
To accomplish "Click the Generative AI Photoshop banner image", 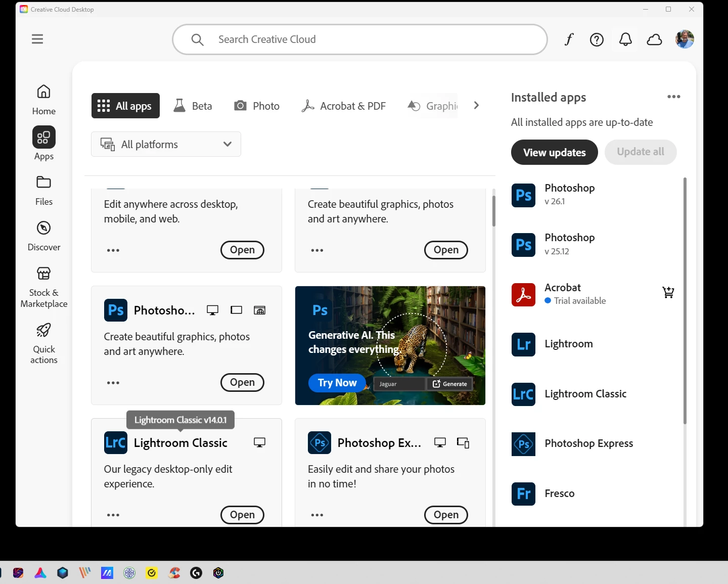I will point(390,345).
